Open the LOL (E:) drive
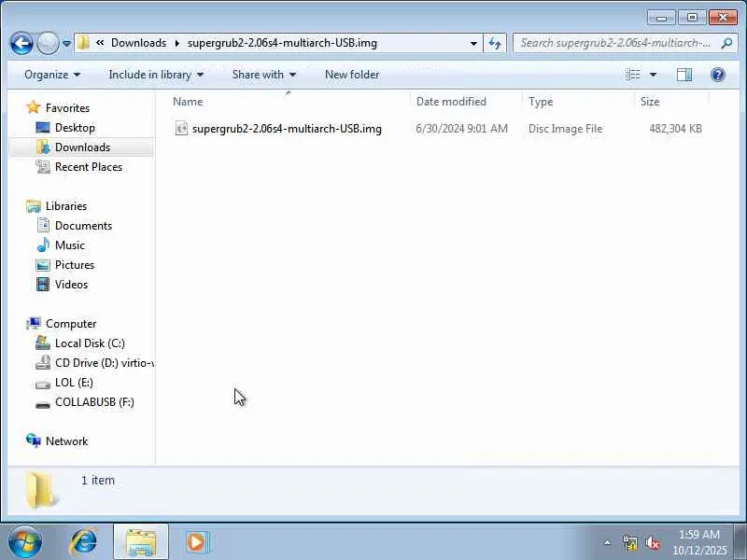Viewport: 747px width, 560px height. click(x=75, y=382)
